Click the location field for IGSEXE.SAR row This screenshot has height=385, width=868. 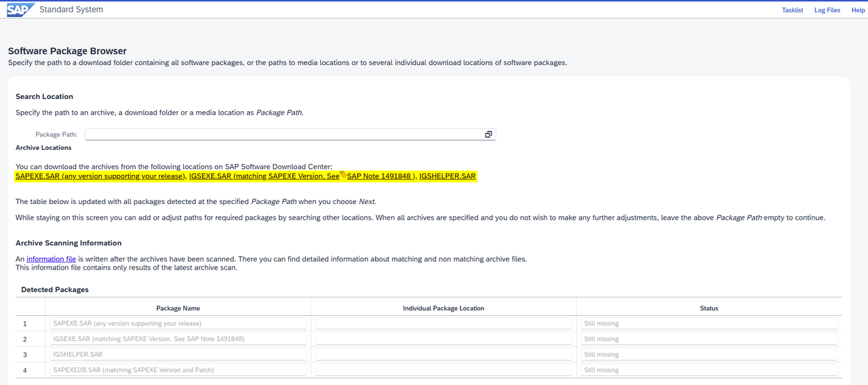tap(443, 339)
